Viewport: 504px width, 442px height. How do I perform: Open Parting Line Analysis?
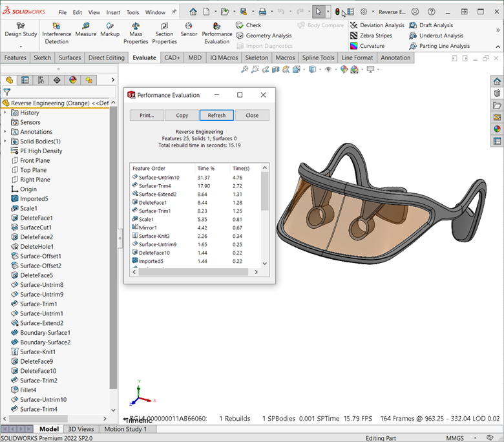tap(439, 46)
